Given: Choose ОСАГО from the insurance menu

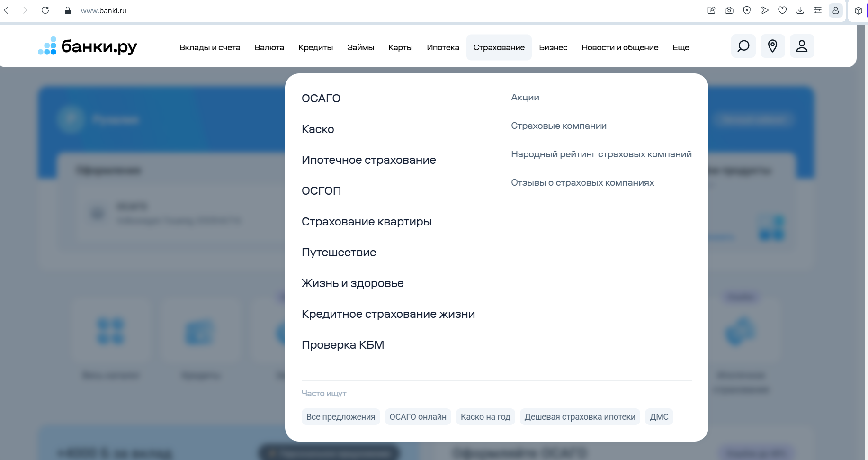Looking at the screenshot, I should 321,99.
